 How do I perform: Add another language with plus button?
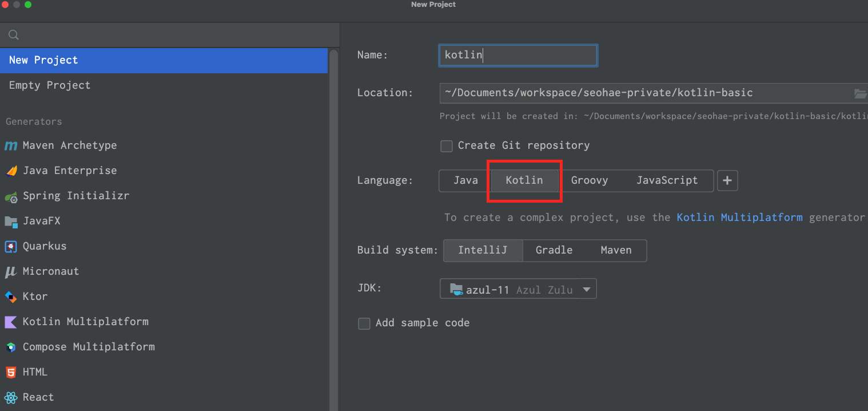pos(727,180)
